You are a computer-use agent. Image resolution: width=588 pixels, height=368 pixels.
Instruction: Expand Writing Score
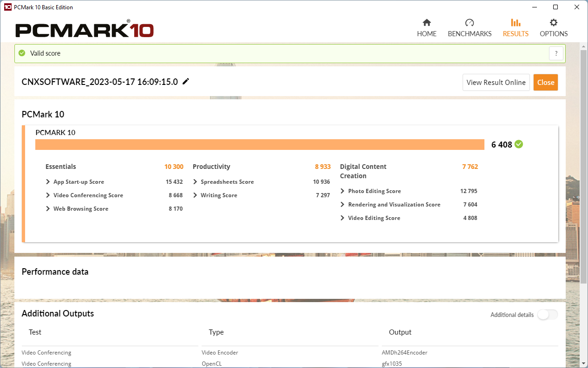(195, 195)
